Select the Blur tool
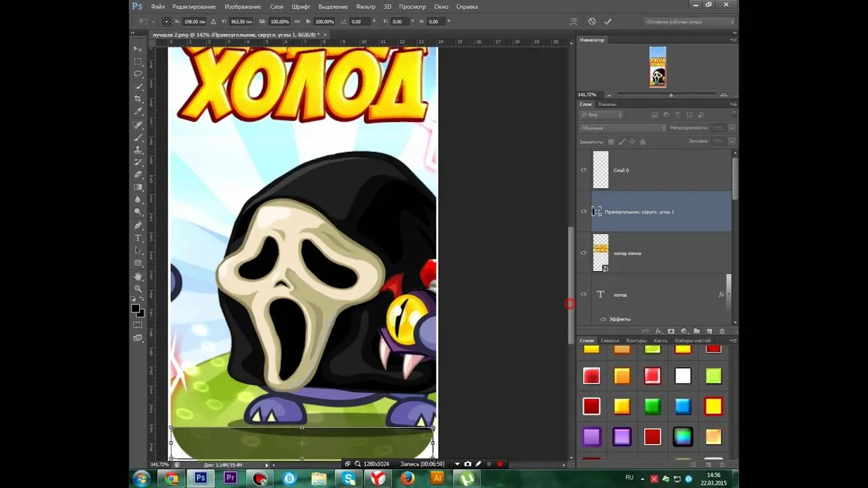Screen dimensions: 868x488 (138, 199)
